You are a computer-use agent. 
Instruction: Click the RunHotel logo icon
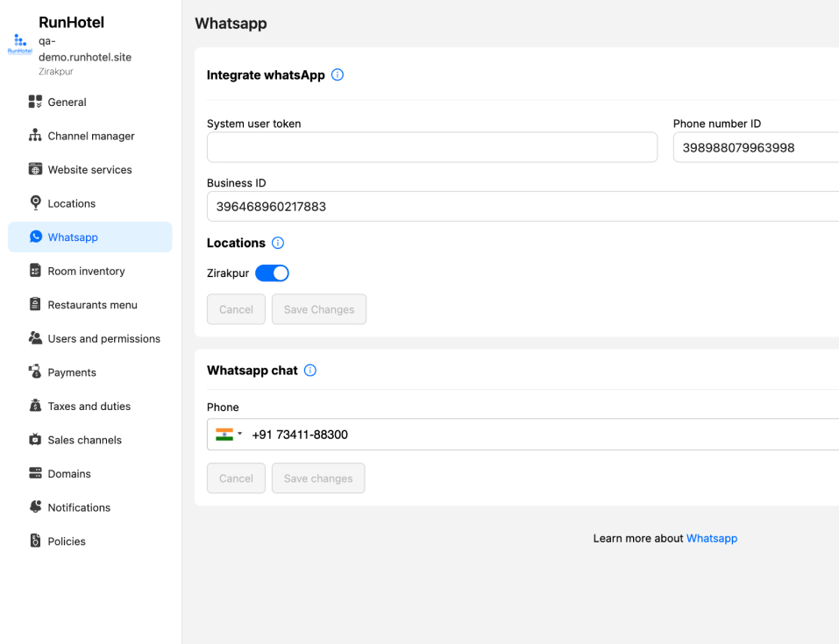(20, 44)
